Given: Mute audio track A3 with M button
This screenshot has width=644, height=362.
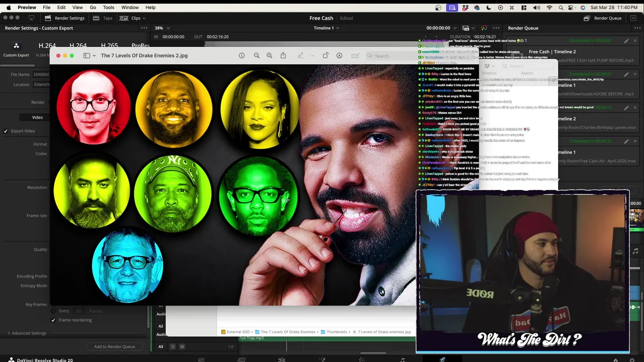Looking at the screenshot, I should point(182,346).
